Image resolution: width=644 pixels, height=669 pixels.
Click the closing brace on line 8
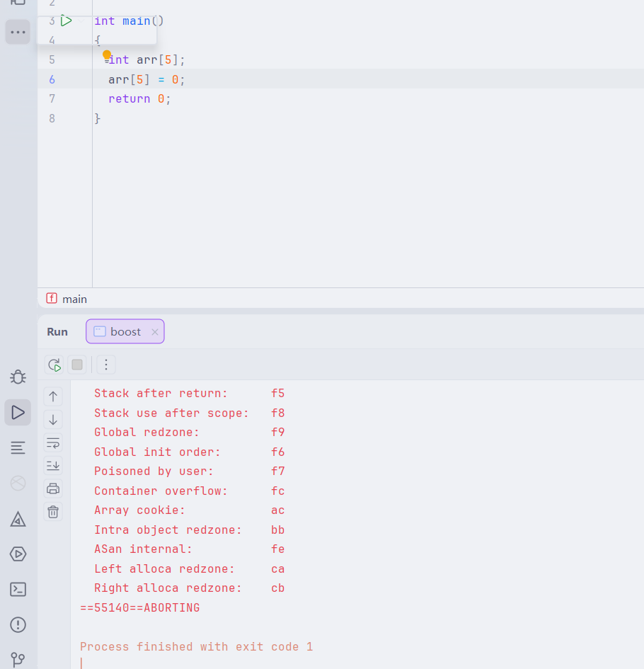[x=97, y=118]
